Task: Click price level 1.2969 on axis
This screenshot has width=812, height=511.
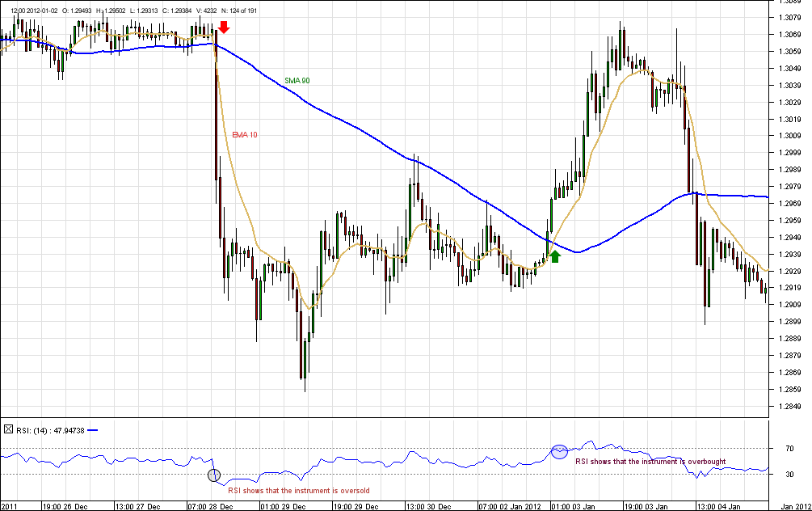Action: [789, 203]
